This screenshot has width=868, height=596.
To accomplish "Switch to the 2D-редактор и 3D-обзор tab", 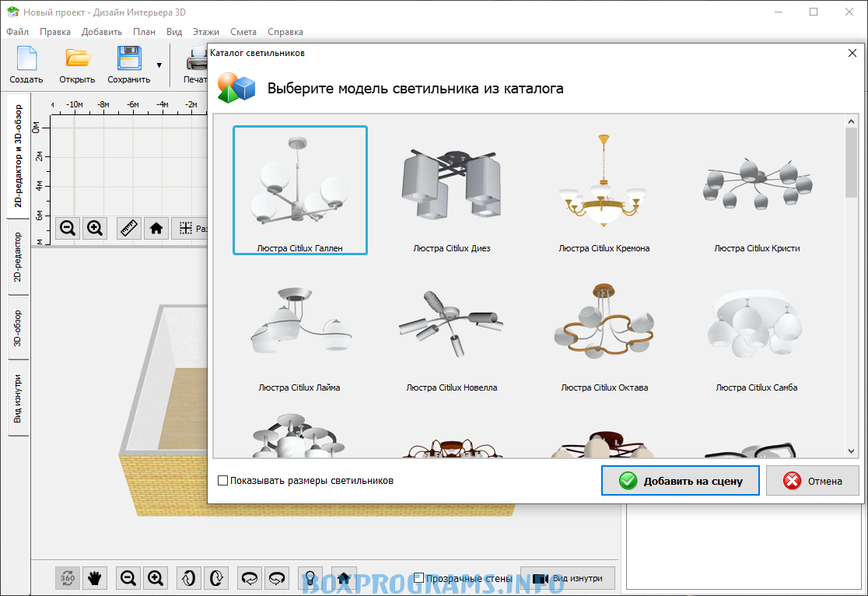I will (18, 156).
